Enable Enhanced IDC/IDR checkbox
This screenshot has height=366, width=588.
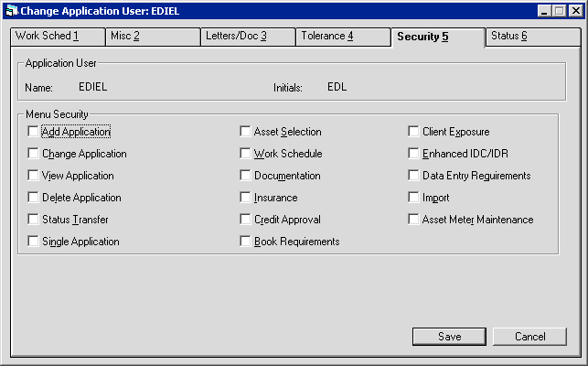click(x=413, y=154)
